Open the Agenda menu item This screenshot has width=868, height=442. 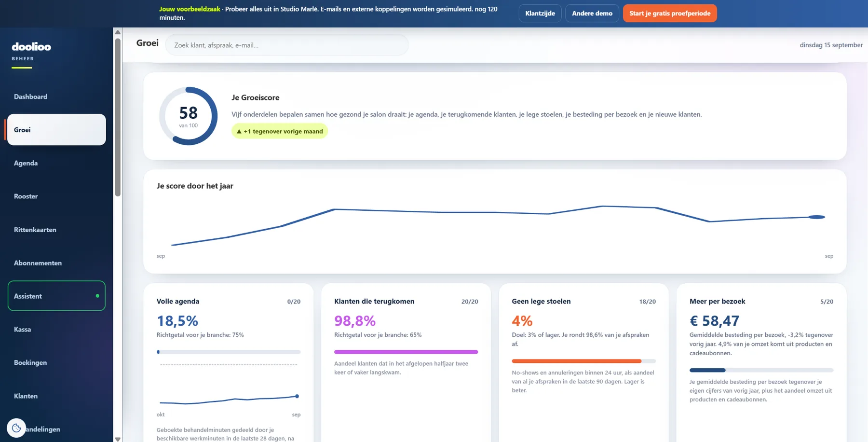tap(56, 163)
